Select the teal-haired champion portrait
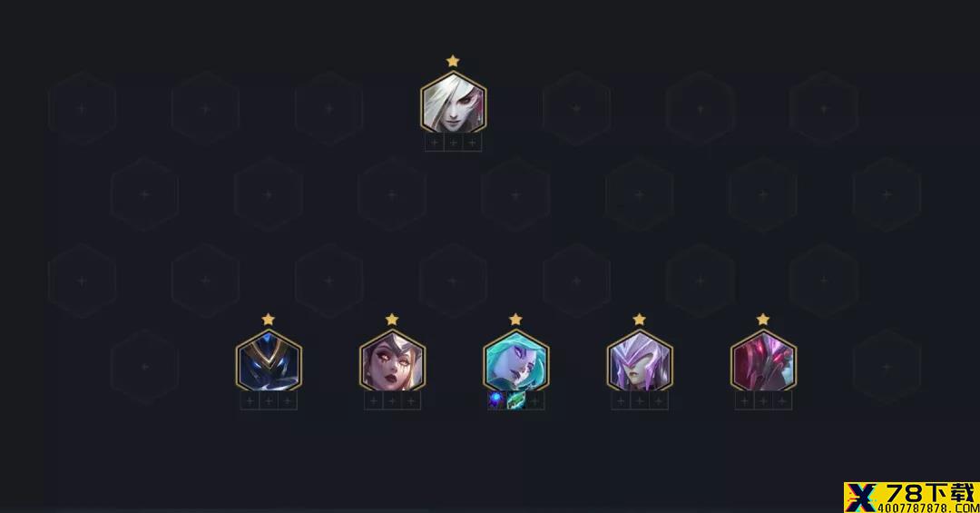This screenshot has width=980, height=513. pyautogui.click(x=515, y=361)
